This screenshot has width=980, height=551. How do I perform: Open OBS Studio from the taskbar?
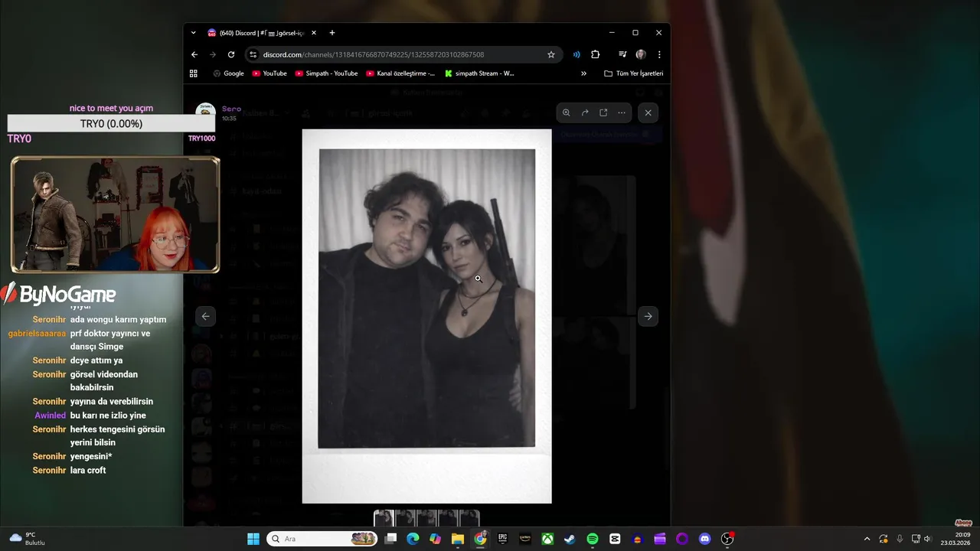pyautogui.click(x=727, y=539)
